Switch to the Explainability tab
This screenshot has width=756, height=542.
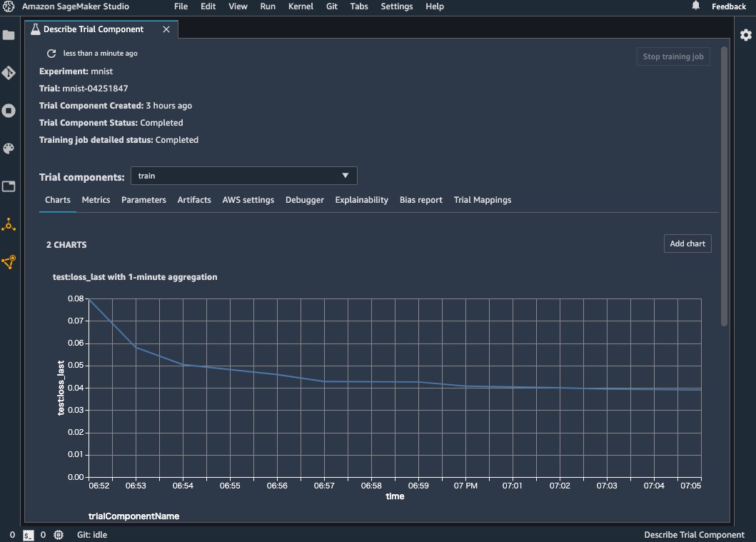362,200
